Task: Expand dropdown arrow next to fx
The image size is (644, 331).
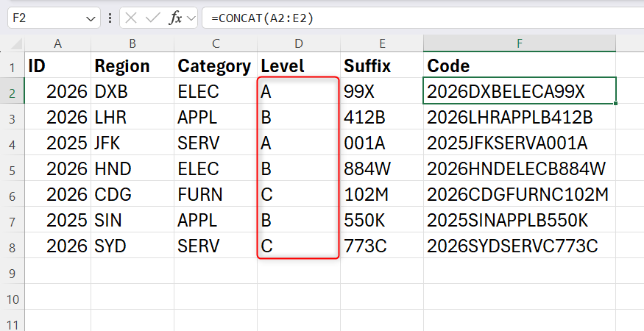Action: (191, 18)
